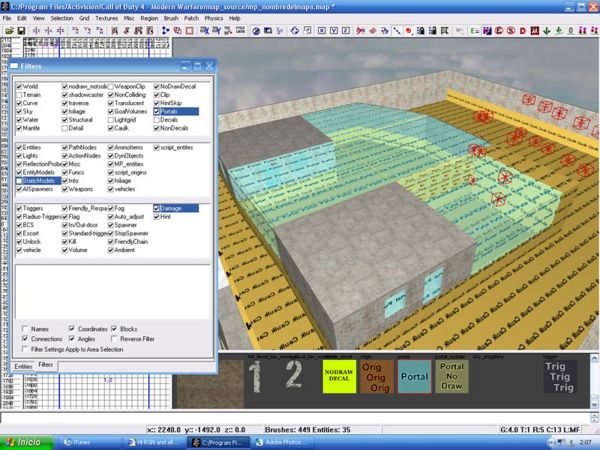Select the NODRAW DECAL texture thumbnail
The width and height of the screenshot is (600, 450).
click(339, 376)
